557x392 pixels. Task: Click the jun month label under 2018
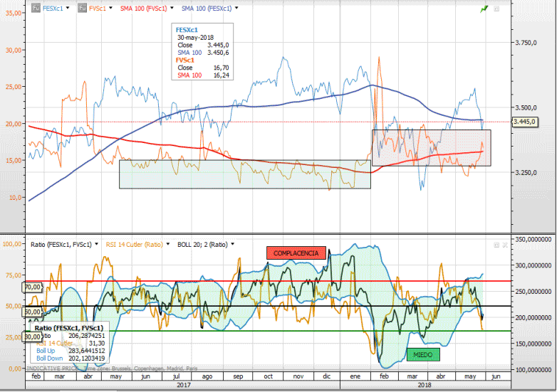tap(496, 376)
